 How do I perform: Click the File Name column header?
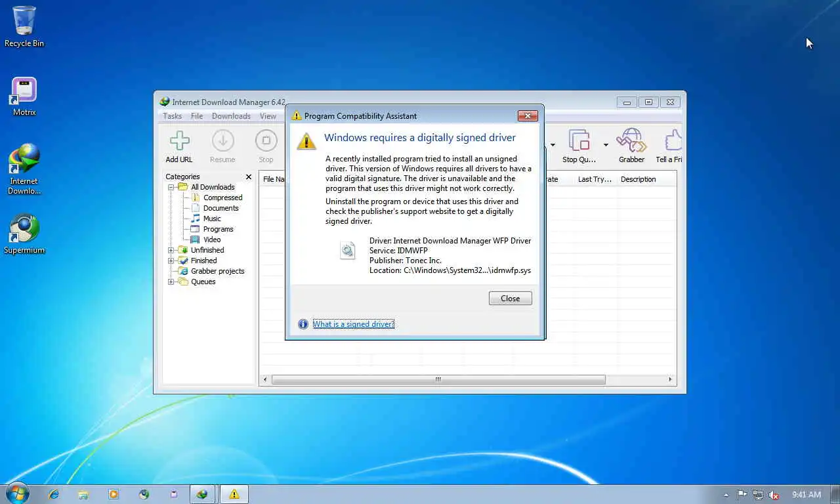tap(273, 179)
